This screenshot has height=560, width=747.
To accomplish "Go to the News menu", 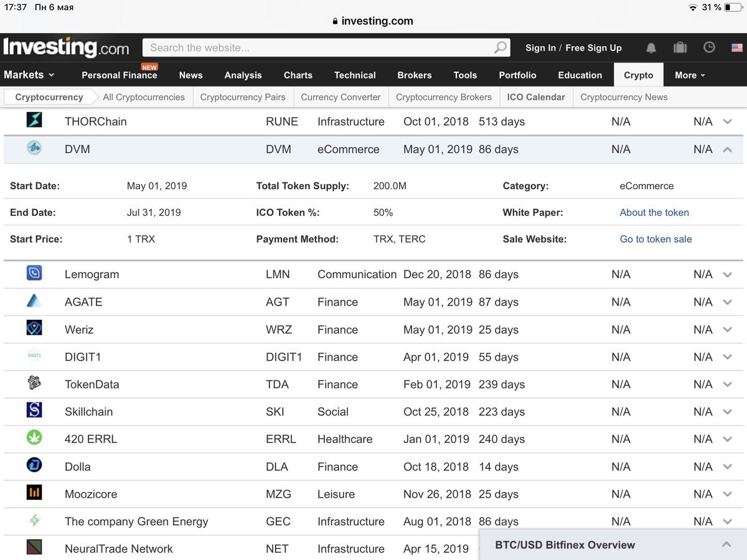I will tap(190, 75).
